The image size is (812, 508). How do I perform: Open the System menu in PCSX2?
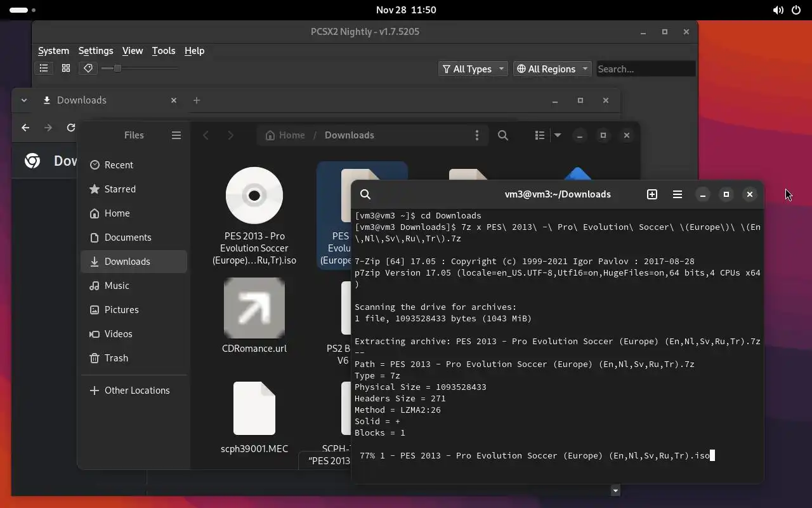tap(53, 51)
